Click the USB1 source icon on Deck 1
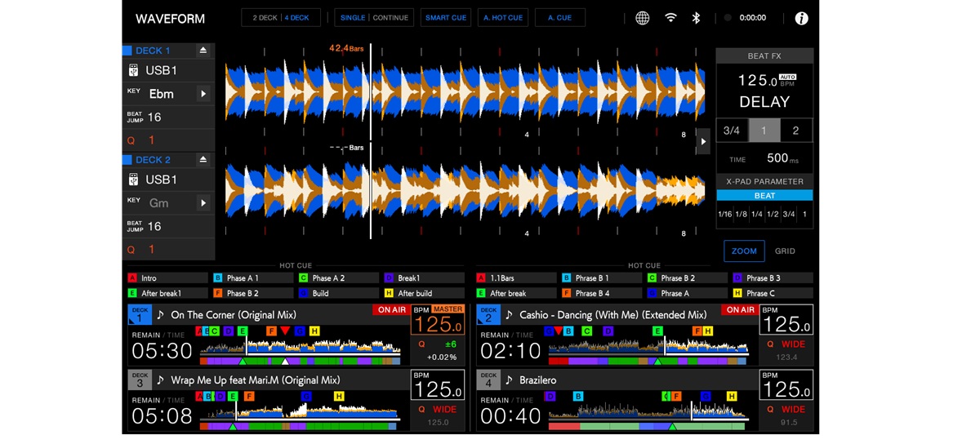 point(134,71)
